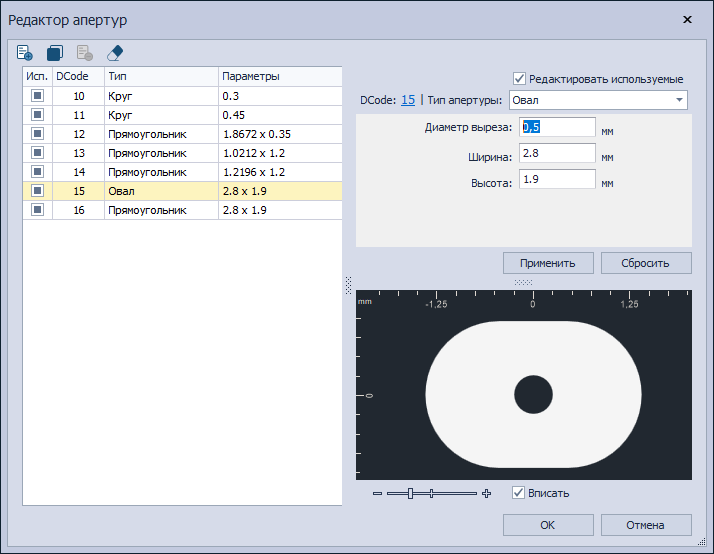Toggle the used checkbox for DCode 16
This screenshot has width=714, height=554.
pyautogui.click(x=37, y=210)
